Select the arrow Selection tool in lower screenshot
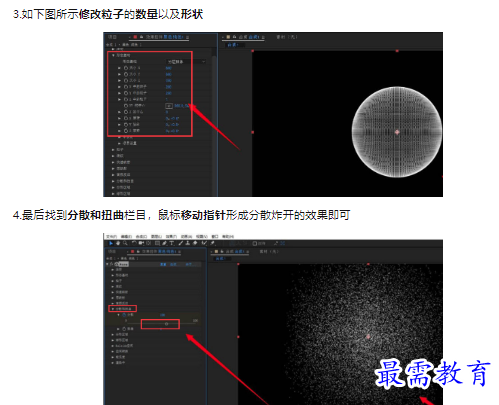This screenshot has width=499, height=405. [x=111, y=243]
